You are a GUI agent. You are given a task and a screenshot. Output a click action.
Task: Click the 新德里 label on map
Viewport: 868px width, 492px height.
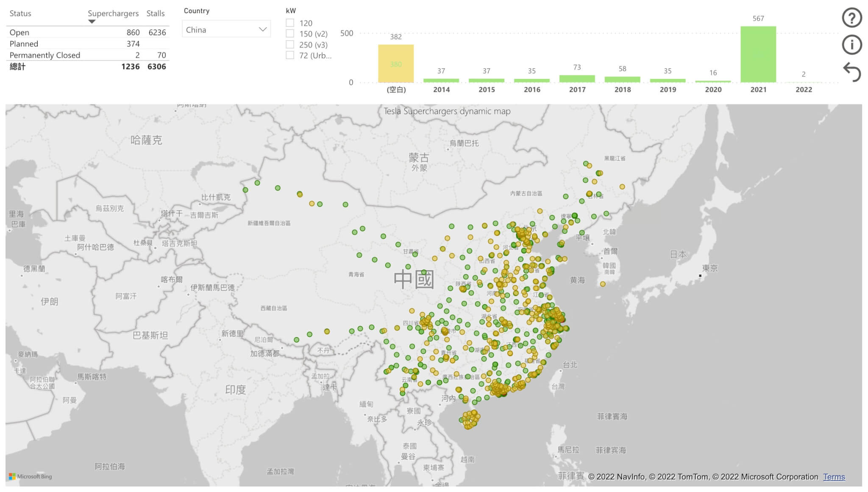232,334
